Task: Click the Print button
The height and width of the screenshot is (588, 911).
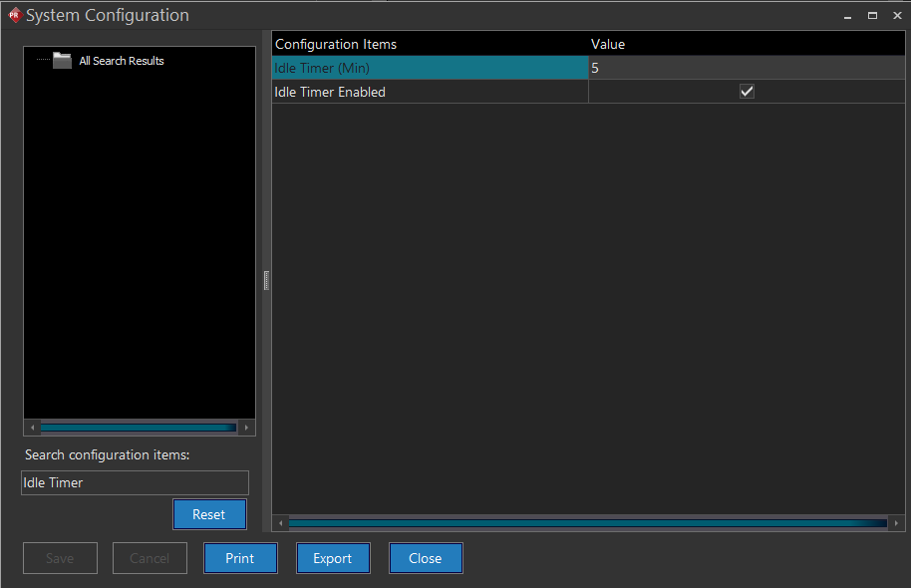Action: pyautogui.click(x=240, y=558)
